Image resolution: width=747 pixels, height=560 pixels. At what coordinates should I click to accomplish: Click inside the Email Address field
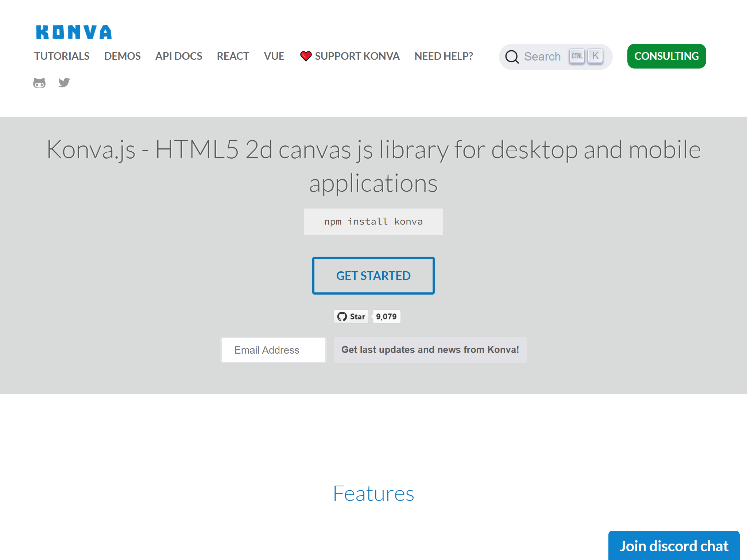273,350
